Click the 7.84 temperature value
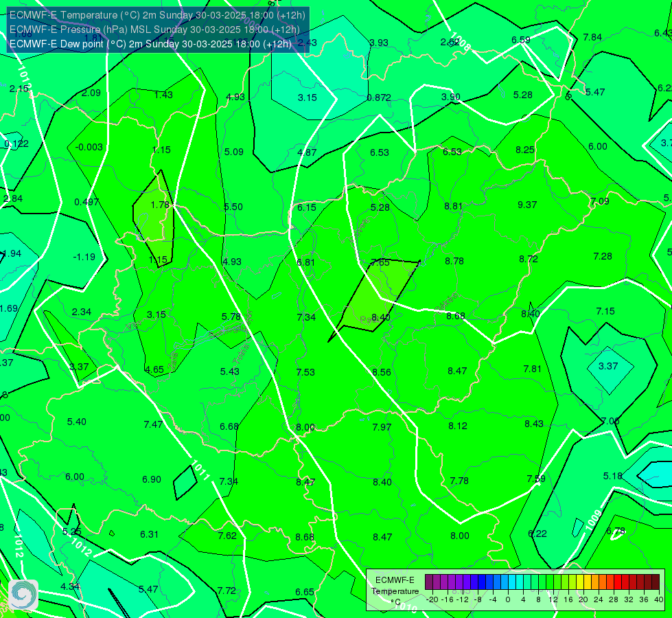The width and height of the screenshot is (672, 618). click(x=592, y=37)
